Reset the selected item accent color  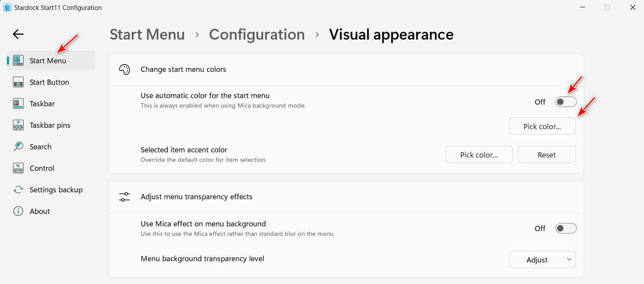tap(546, 155)
